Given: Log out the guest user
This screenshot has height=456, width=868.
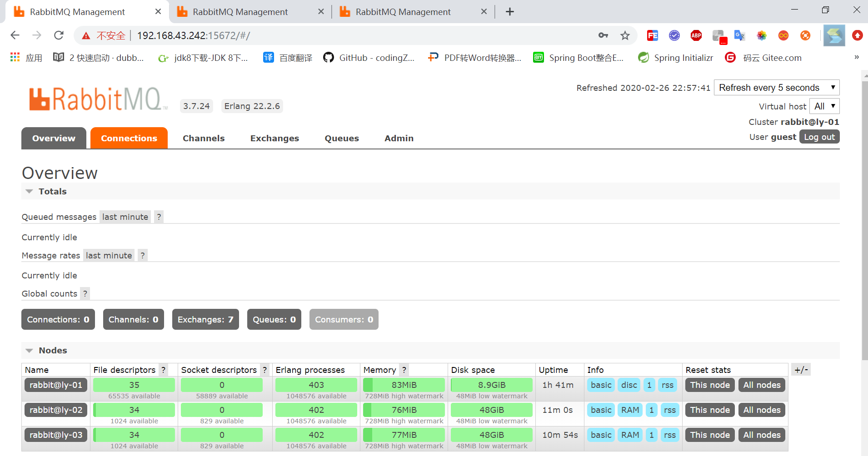Looking at the screenshot, I should pyautogui.click(x=819, y=137).
